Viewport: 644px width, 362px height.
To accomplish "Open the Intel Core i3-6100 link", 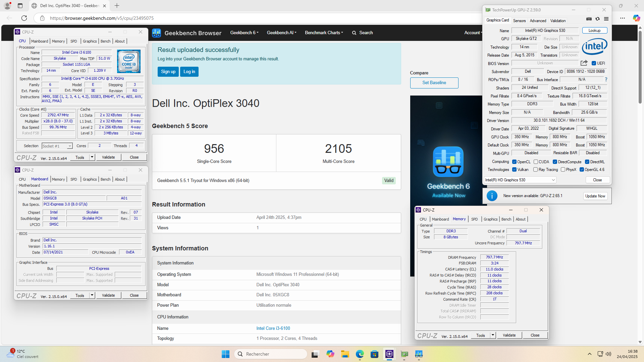I will (x=273, y=328).
